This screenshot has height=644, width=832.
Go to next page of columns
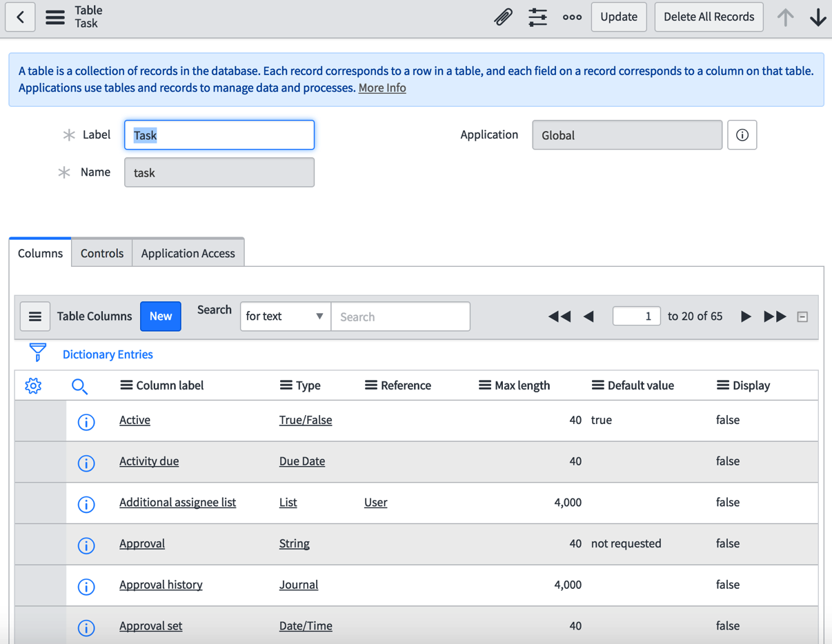click(746, 316)
